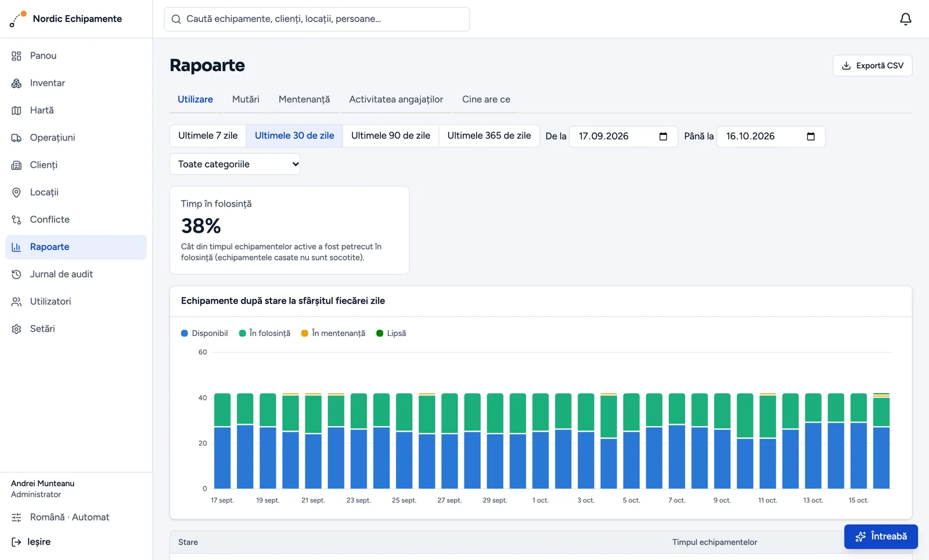This screenshot has width=929, height=560.
Task: Click the Conflicte branch icon
Action: 16,219
